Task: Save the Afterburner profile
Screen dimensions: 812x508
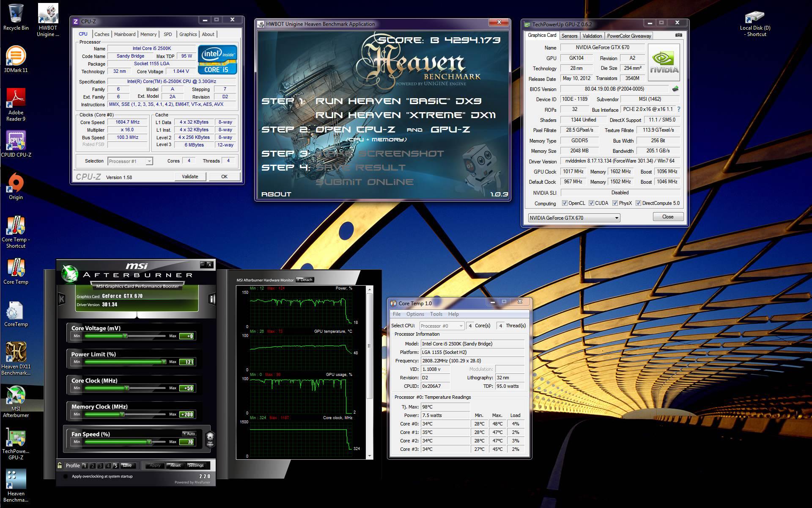Action: 126,465
